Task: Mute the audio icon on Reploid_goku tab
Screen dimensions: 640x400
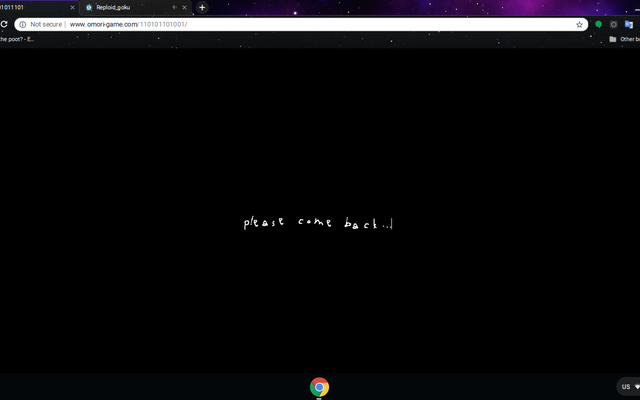Action: (174, 7)
